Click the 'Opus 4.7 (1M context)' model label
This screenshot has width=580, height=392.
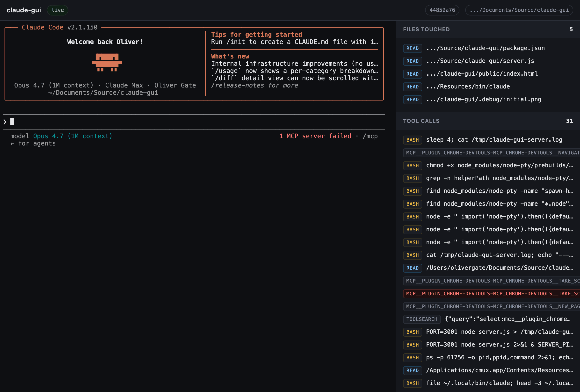point(73,136)
